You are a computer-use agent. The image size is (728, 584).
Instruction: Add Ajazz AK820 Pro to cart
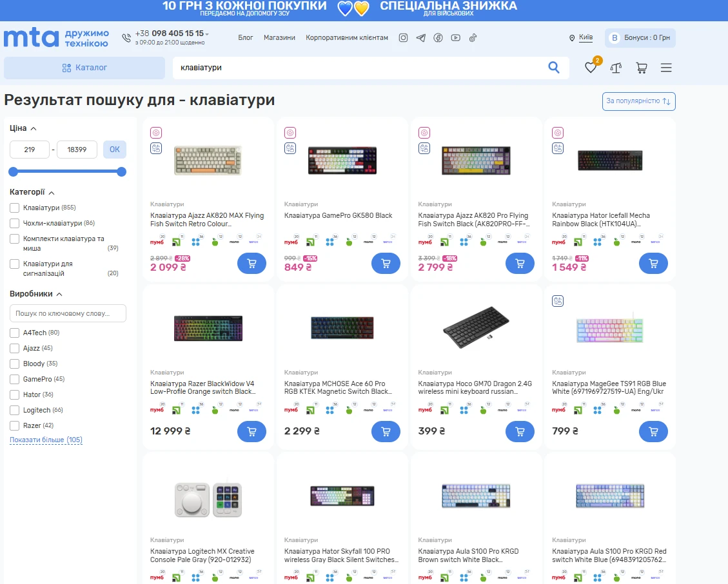tap(520, 263)
